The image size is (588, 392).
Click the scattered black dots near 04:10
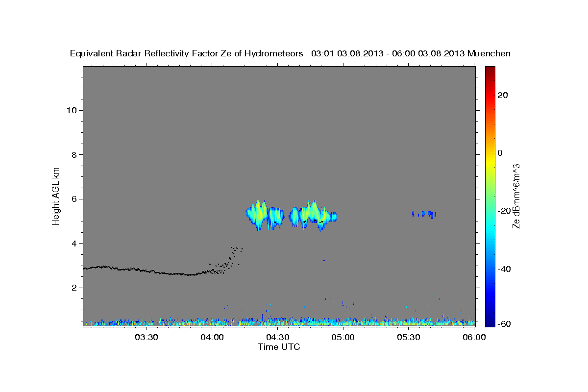point(224,261)
